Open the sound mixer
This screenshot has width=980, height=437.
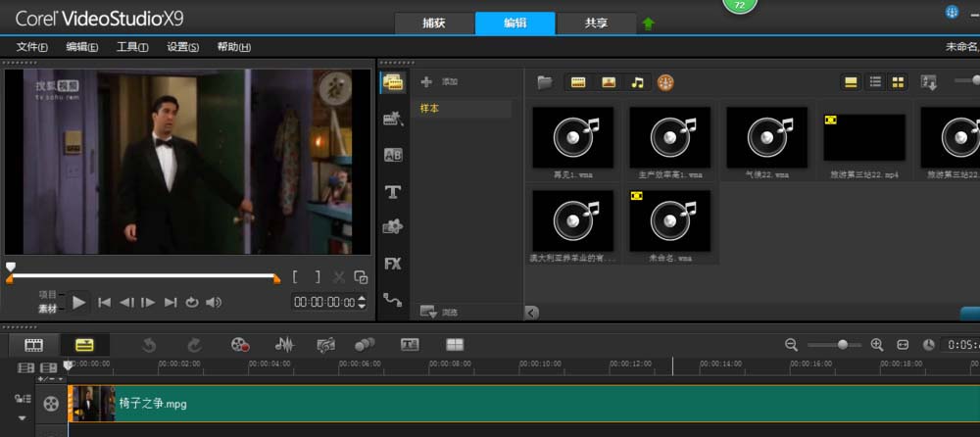pos(284,345)
